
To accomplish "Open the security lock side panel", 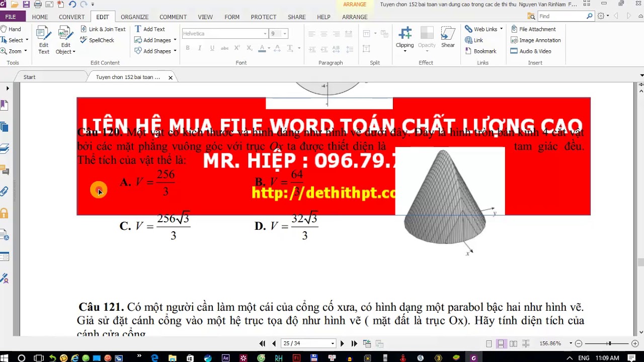I will [4, 213].
